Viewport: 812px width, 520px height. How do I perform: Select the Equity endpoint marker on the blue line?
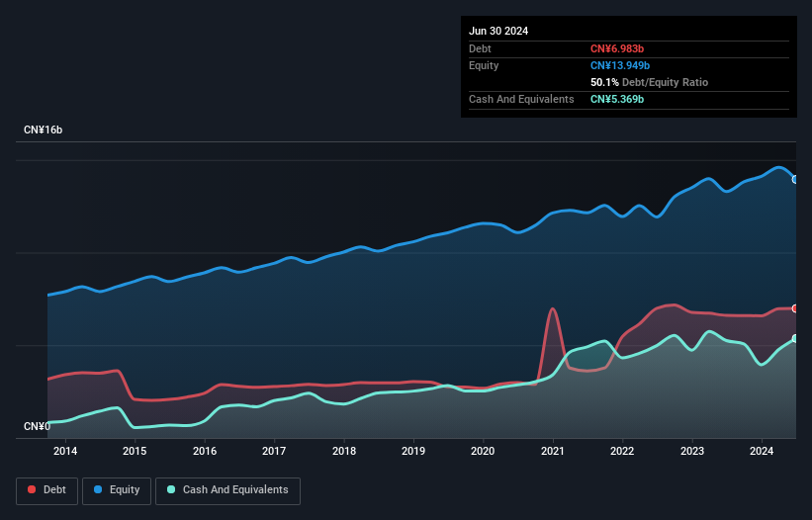point(795,180)
